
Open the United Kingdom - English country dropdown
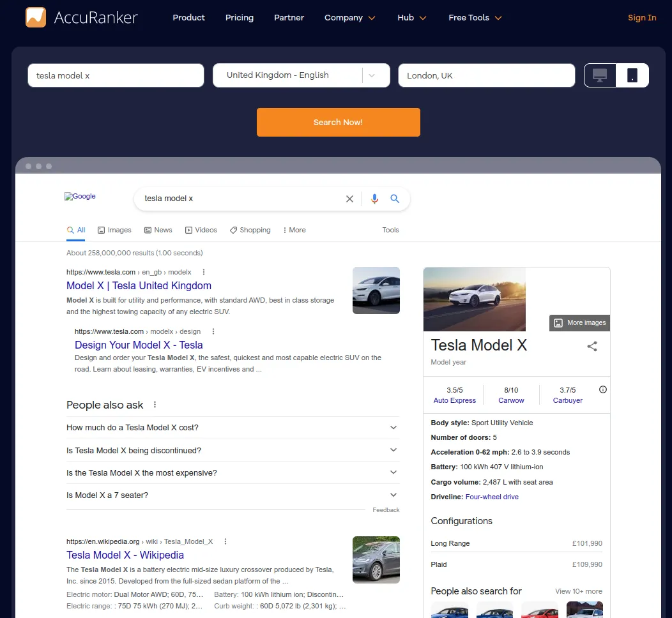pos(301,75)
